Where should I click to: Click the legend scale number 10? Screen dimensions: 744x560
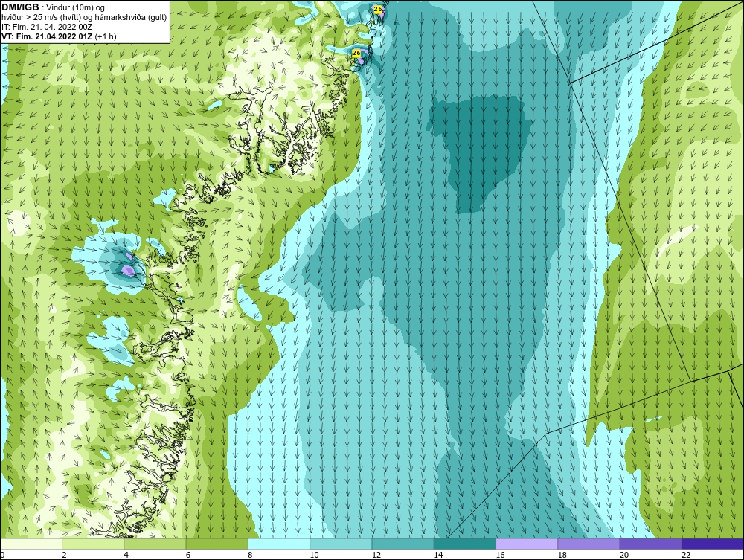click(314, 556)
